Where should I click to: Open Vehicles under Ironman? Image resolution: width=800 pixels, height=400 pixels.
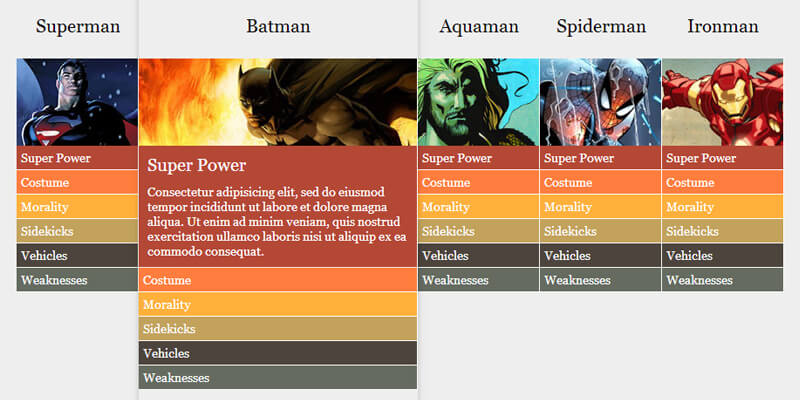(722, 256)
